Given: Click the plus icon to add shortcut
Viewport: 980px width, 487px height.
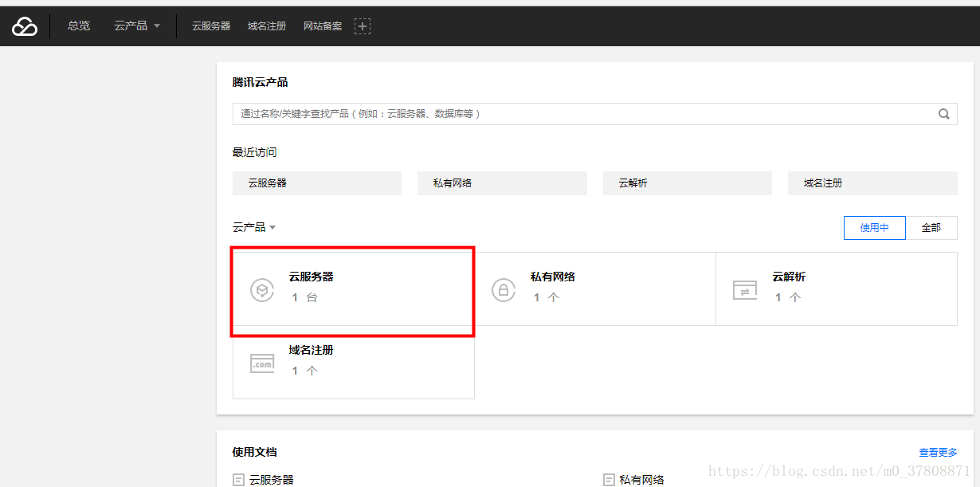Looking at the screenshot, I should pos(363,26).
